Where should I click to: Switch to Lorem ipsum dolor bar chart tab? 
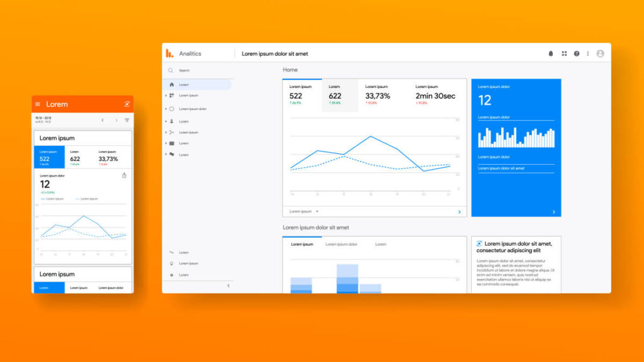click(x=341, y=244)
